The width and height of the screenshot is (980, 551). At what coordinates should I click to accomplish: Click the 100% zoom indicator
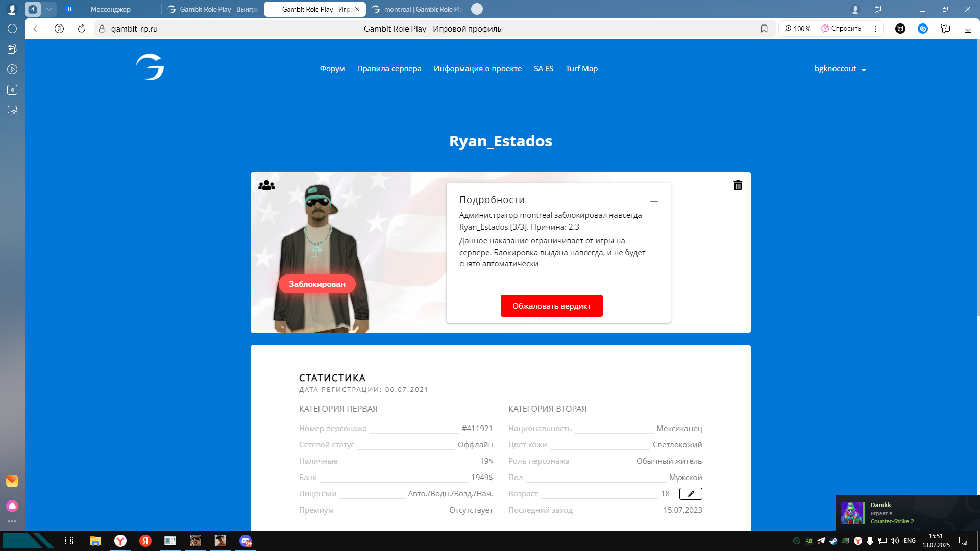tap(797, 29)
